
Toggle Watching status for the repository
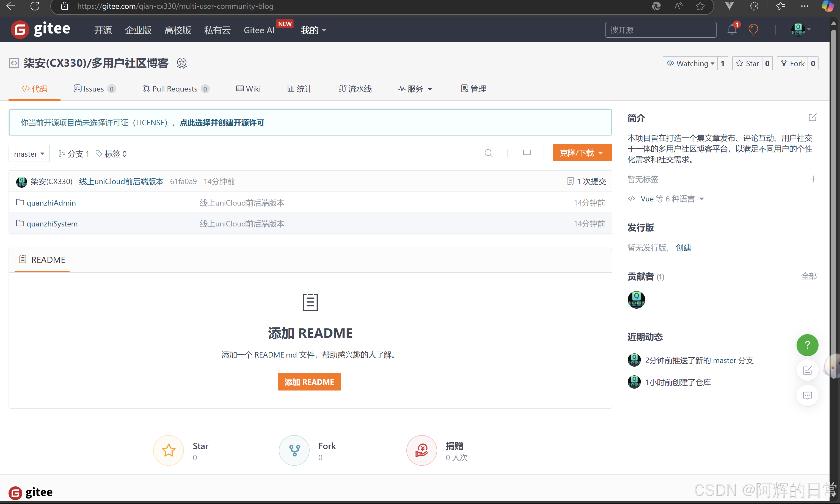coord(690,63)
